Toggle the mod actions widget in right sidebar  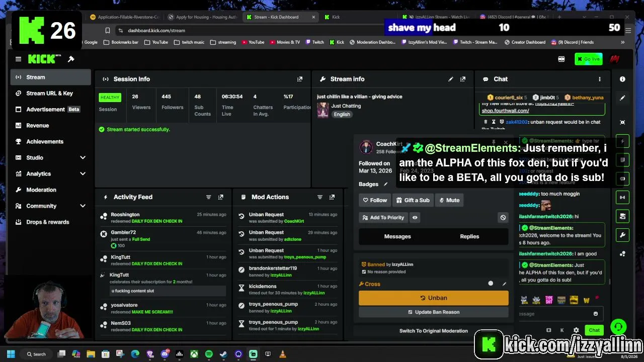pos(622,160)
